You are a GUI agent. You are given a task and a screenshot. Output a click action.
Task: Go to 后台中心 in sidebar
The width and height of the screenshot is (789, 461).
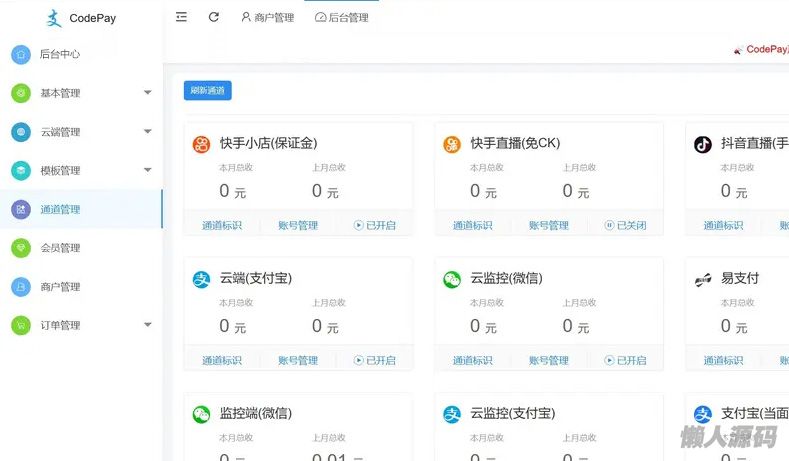tap(60, 54)
